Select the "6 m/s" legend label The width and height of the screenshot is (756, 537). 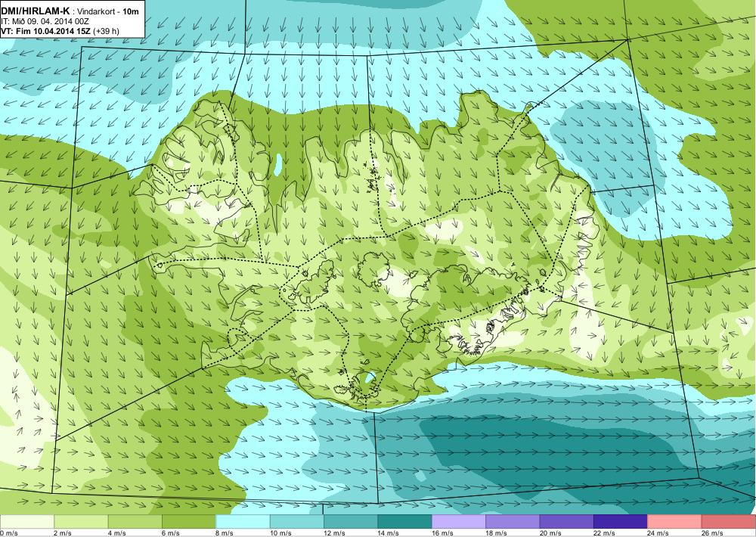click(x=171, y=533)
